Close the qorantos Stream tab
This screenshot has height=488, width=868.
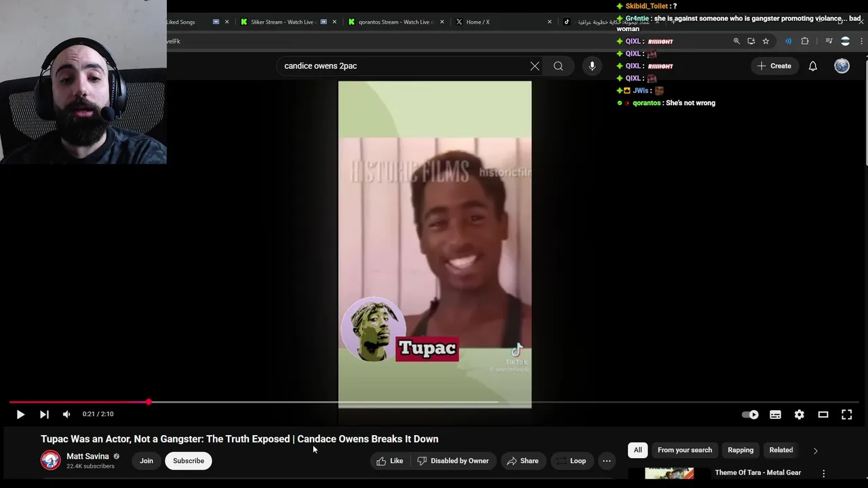442,22
